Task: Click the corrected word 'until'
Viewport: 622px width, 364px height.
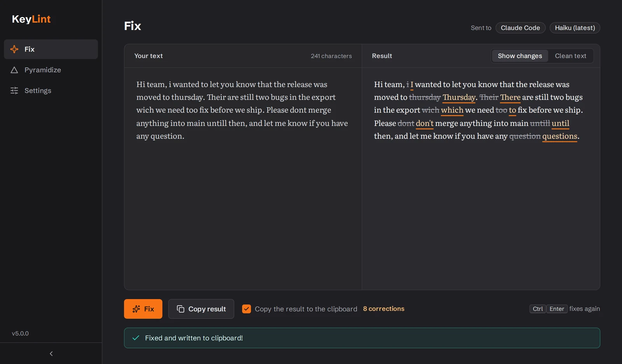Action: point(560,124)
